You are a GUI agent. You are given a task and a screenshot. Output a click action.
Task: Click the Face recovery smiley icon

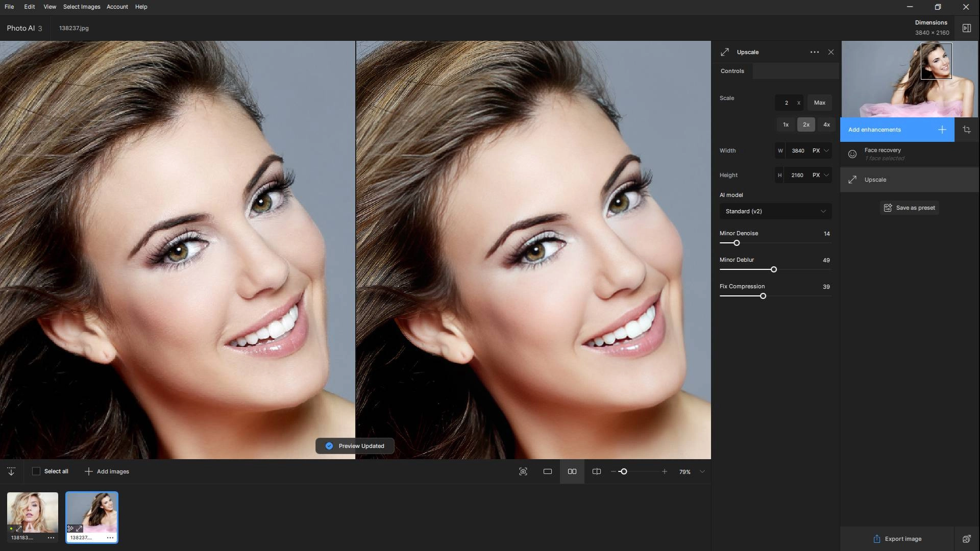pyautogui.click(x=852, y=154)
